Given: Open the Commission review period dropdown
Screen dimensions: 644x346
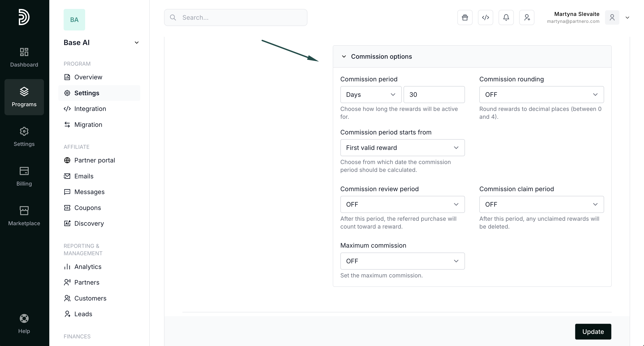Looking at the screenshot, I should tap(402, 204).
